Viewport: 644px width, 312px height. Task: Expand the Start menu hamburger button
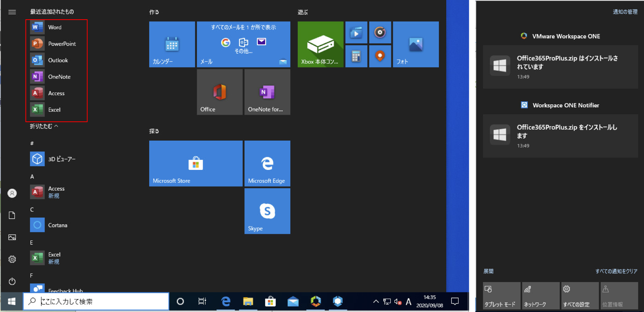click(x=12, y=12)
